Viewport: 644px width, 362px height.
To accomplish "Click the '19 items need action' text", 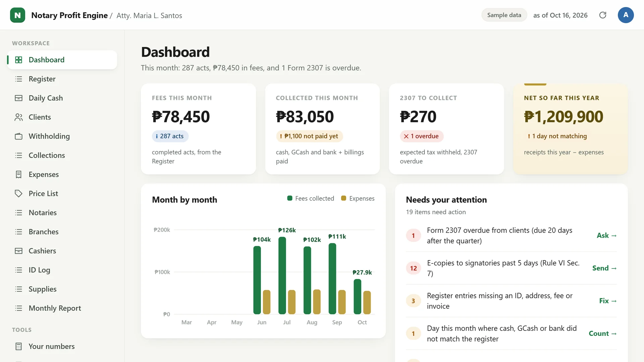I will (436, 212).
